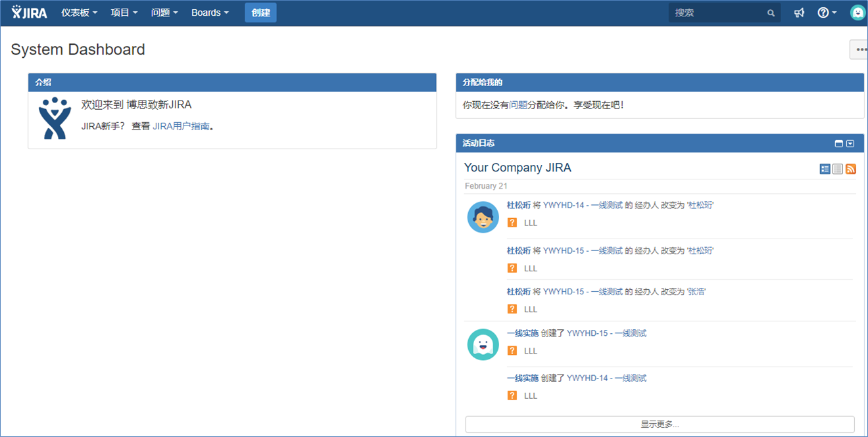Image resolution: width=868 pixels, height=437 pixels.
Task: Click the 问题 link in 分配给我的 panel
Action: 518,104
